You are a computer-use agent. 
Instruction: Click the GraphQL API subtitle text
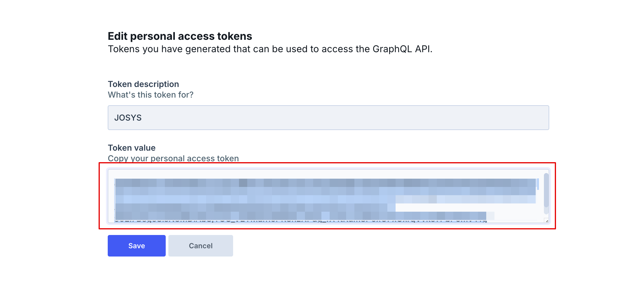[x=270, y=49]
